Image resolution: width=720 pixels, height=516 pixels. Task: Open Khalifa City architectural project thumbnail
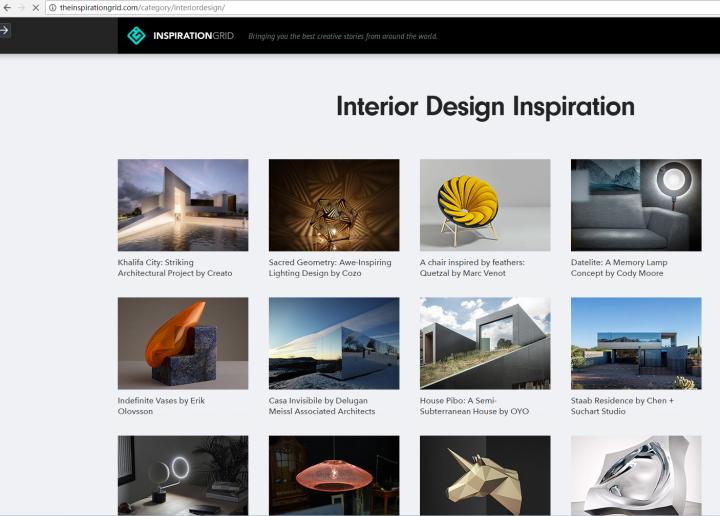(183, 205)
